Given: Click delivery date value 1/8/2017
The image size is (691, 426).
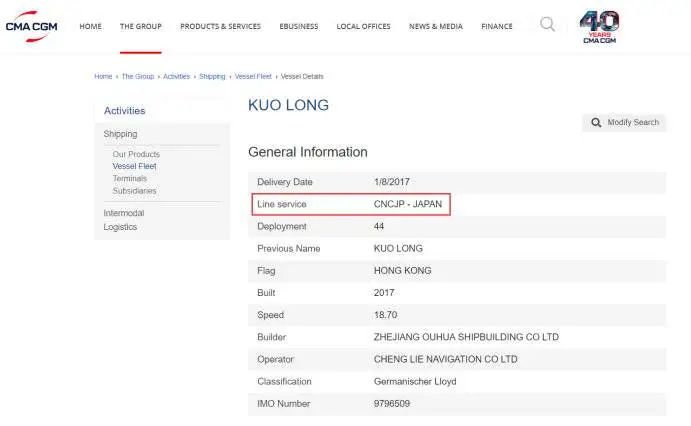Looking at the screenshot, I should tap(392, 182).
